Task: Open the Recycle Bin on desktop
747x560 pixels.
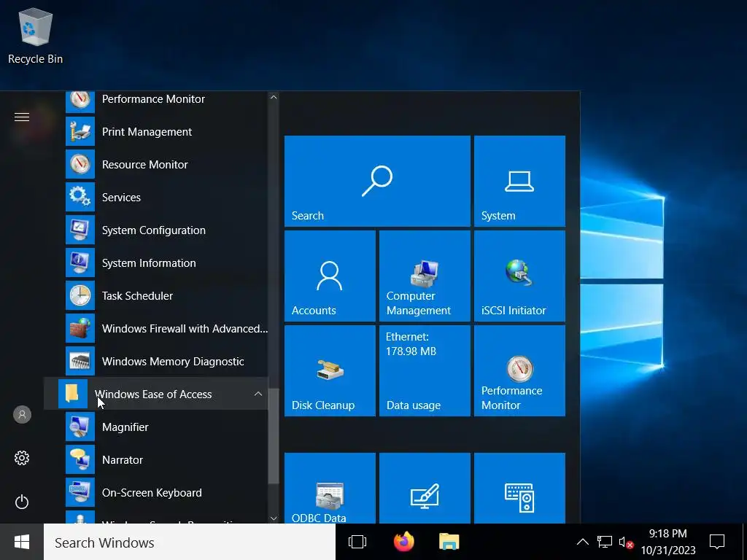Action: coord(35,37)
